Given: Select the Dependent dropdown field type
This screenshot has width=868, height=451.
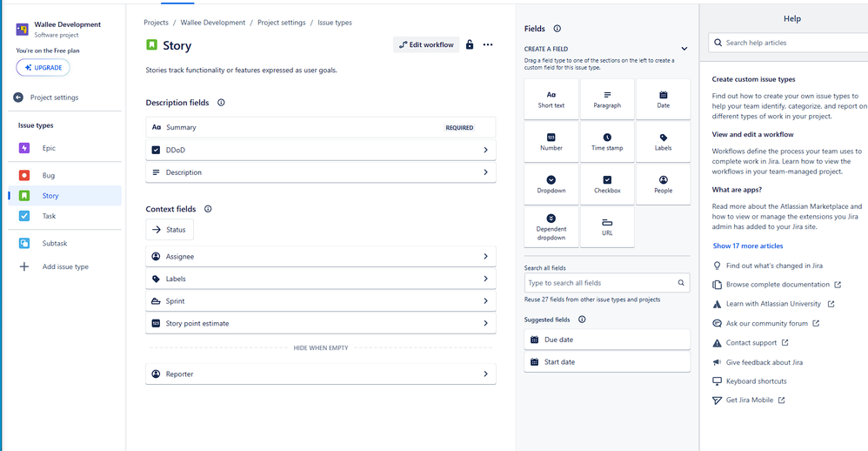Looking at the screenshot, I should pos(551,227).
